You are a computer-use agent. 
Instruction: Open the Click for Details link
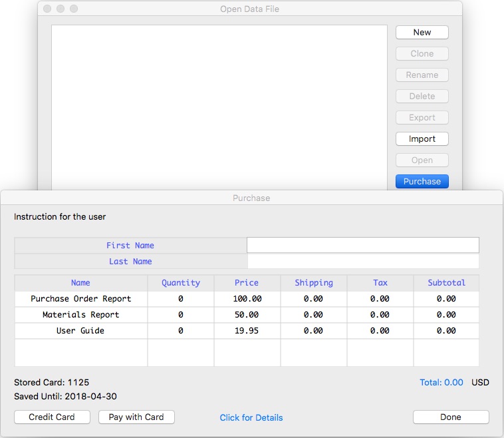tap(251, 417)
